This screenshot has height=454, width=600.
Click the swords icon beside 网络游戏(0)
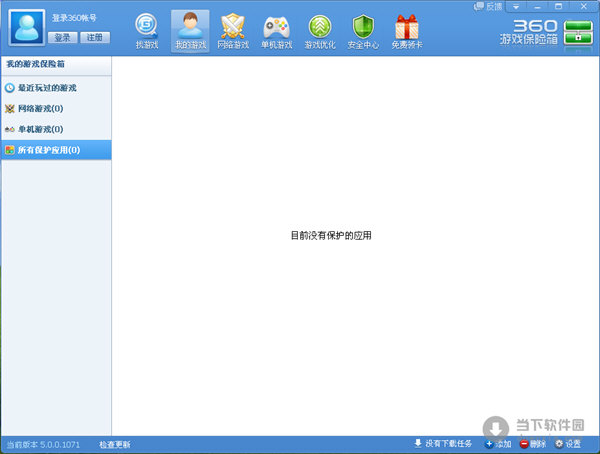point(10,109)
